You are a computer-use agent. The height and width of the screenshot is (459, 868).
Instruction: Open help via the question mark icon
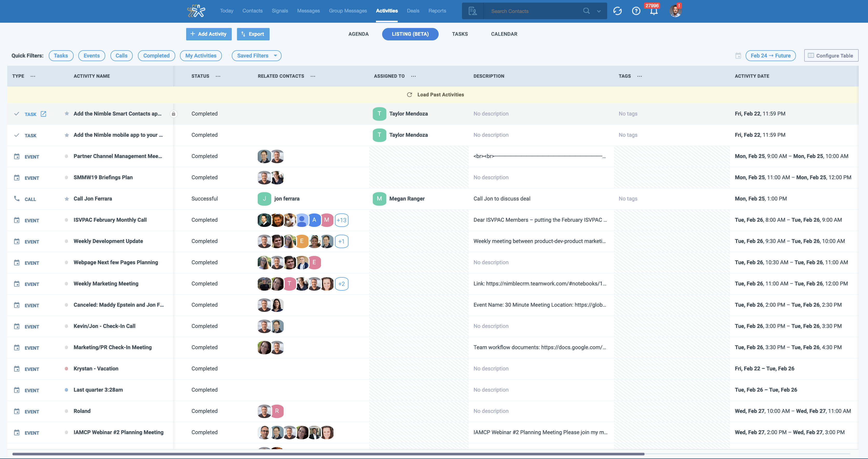pyautogui.click(x=636, y=11)
